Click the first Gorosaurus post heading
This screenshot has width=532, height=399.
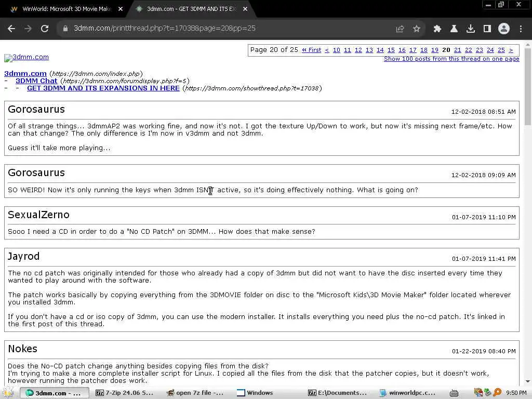tap(36, 109)
